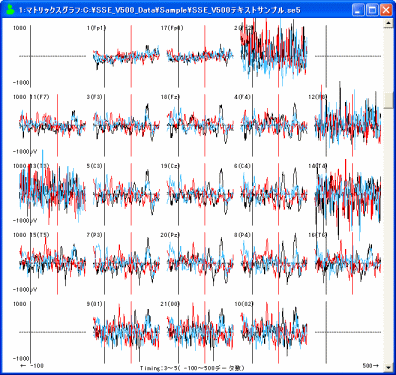Viewport: 396px width, 375px height.
Task: Select the 4(F4) waveform graph
Action: point(274,125)
